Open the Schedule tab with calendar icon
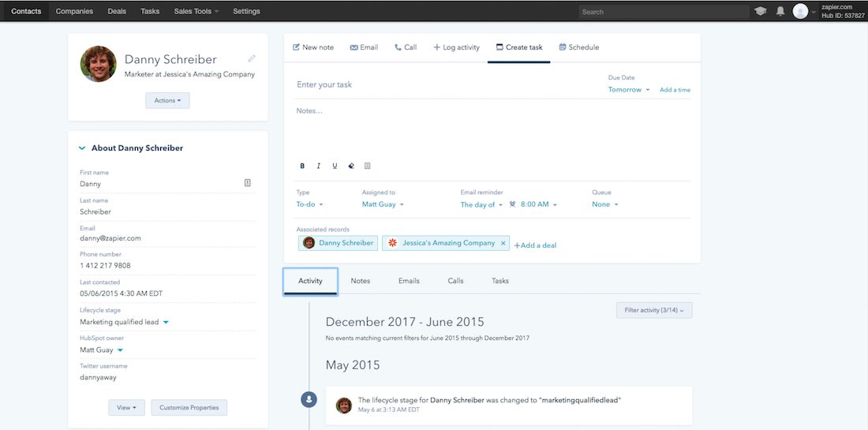Viewport: 868px width, 430px height. 578,47
